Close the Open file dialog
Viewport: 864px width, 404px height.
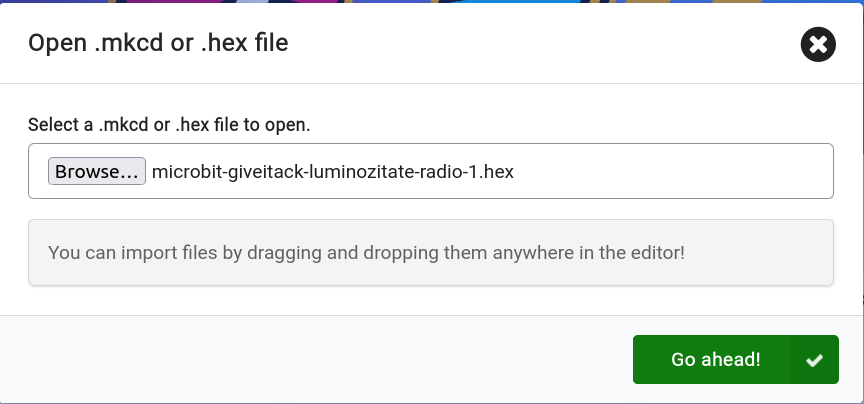818,44
